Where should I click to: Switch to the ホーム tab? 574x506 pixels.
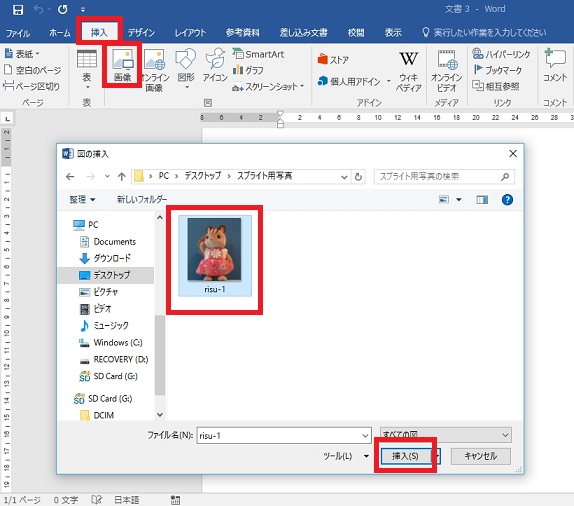(60, 33)
